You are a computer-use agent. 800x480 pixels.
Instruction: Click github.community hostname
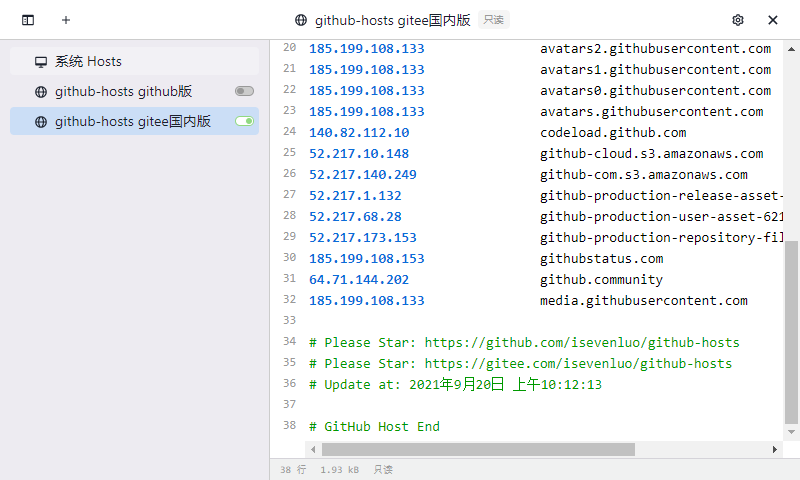click(x=602, y=280)
